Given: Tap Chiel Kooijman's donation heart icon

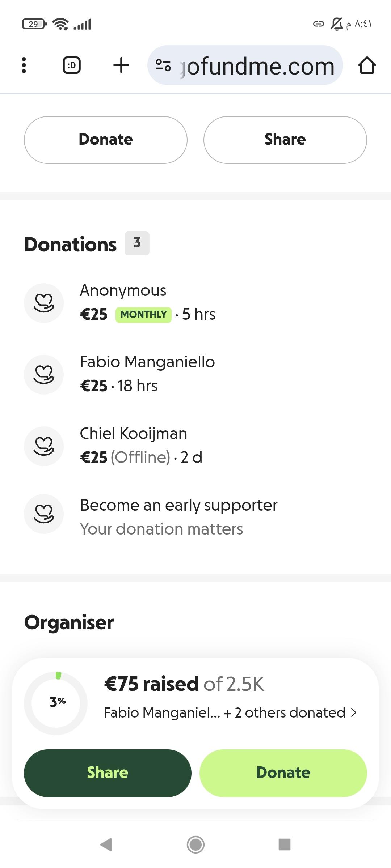Looking at the screenshot, I should coord(44,446).
